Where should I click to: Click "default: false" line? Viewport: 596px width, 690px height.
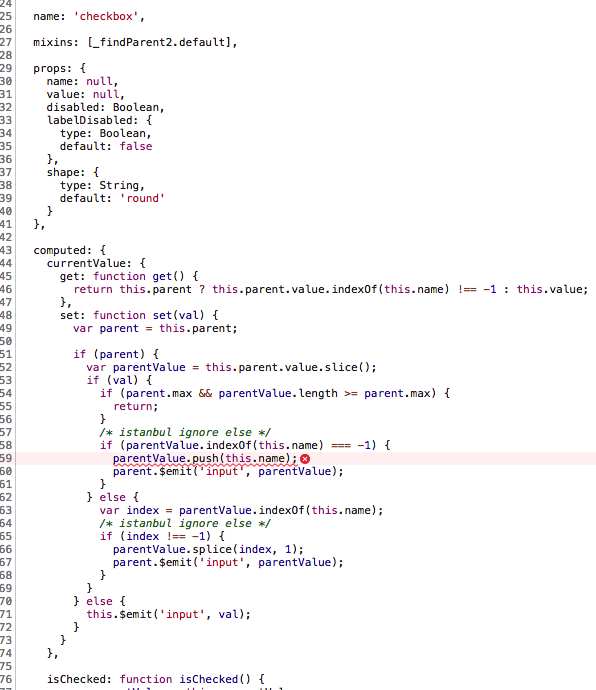pyautogui.click(x=106, y=147)
